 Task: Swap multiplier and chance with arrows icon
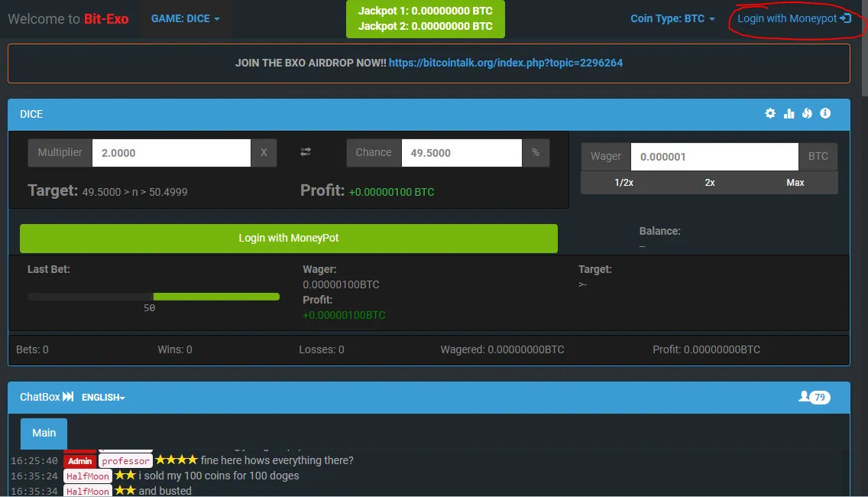pos(306,151)
